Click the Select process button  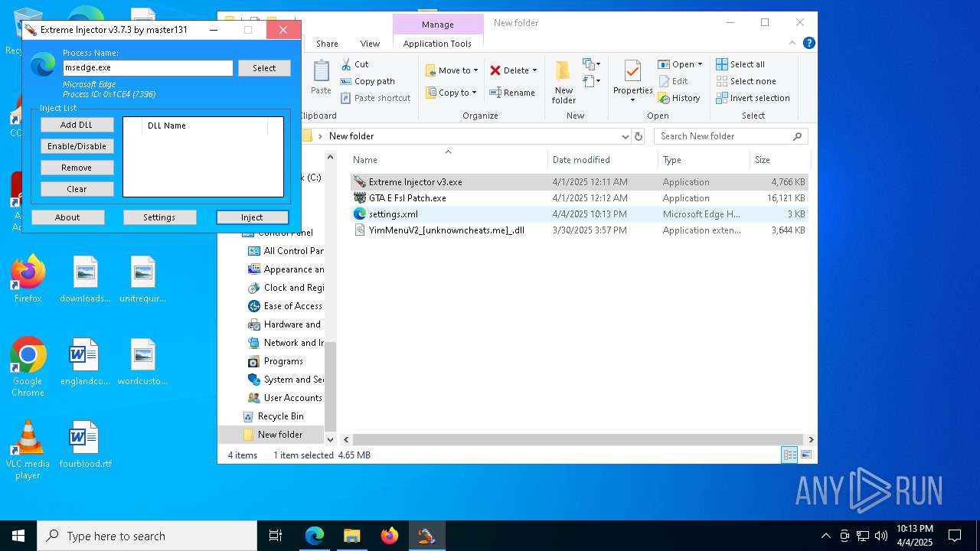point(264,68)
